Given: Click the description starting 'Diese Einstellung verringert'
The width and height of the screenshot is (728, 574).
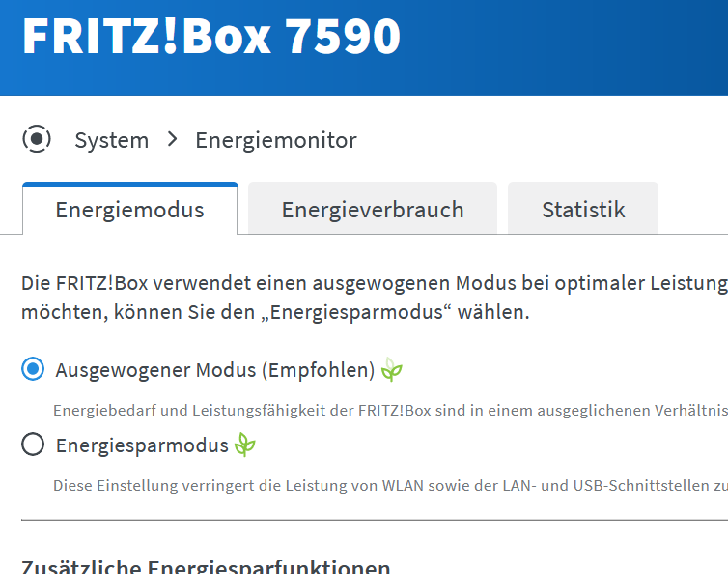Looking at the screenshot, I should (390, 486).
